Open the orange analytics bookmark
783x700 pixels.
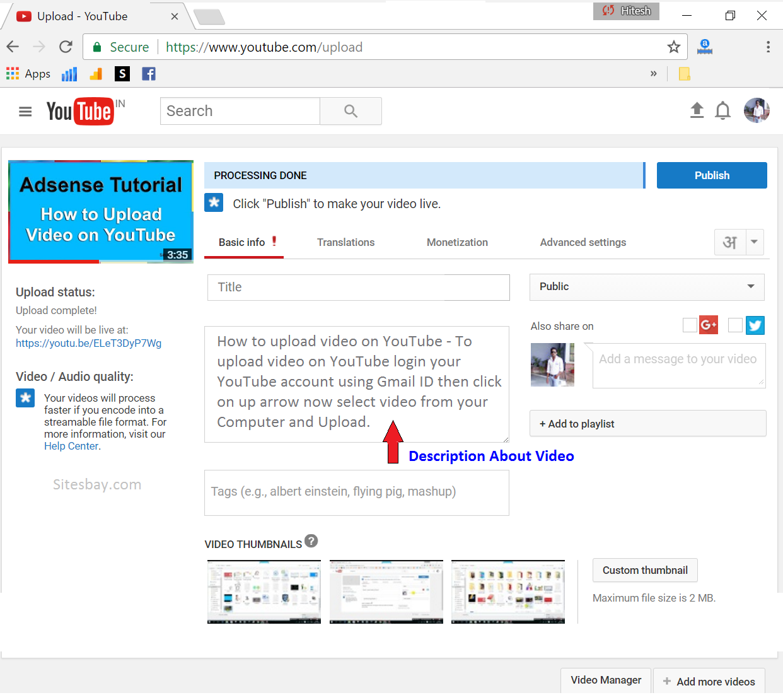tap(96, 74)
